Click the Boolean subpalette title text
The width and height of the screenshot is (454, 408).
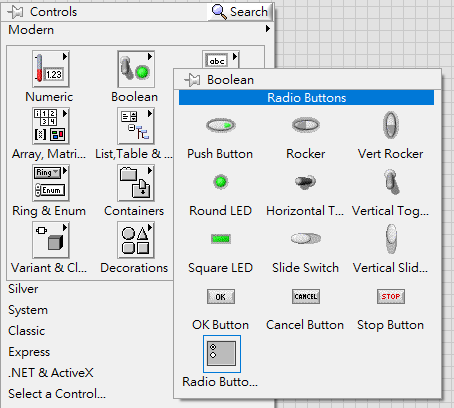(231, 80)
